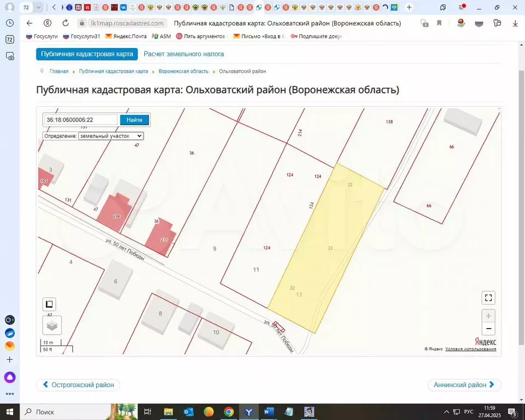Go to Аннинский район
This screenshot has height=420, width=525.
[x=464, y=385]
